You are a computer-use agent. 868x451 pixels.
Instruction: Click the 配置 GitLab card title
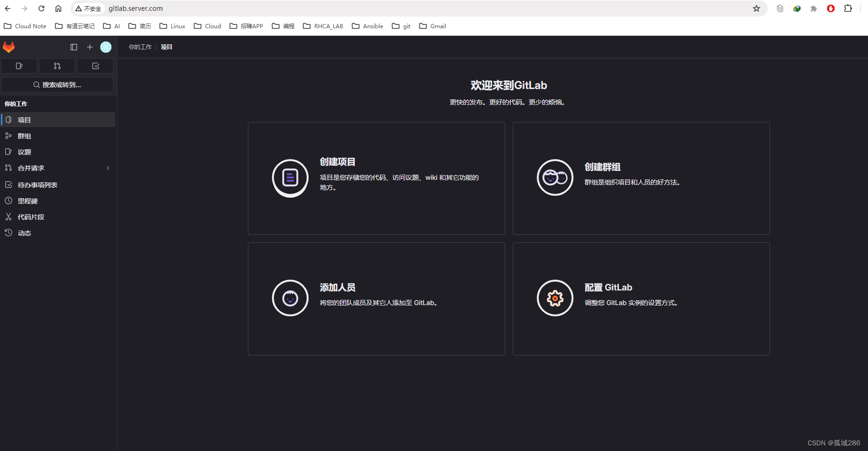(x=608, y=288)
